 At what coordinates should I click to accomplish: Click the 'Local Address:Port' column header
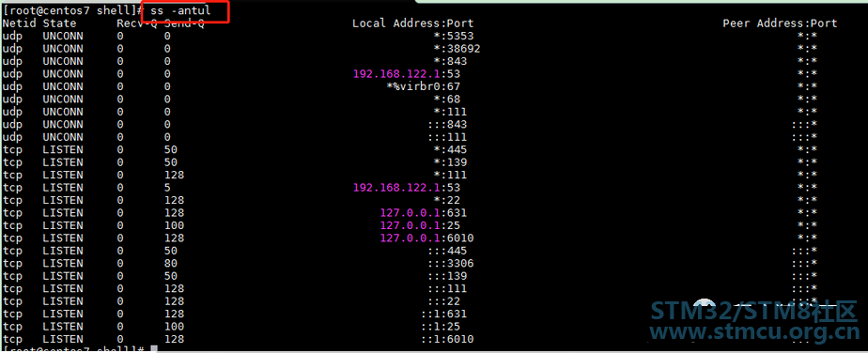click(413, 23)
